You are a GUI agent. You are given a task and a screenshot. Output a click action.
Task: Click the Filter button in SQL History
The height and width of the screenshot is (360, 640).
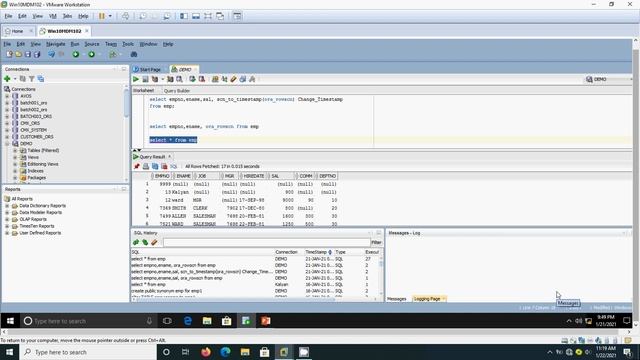point(376,242)
